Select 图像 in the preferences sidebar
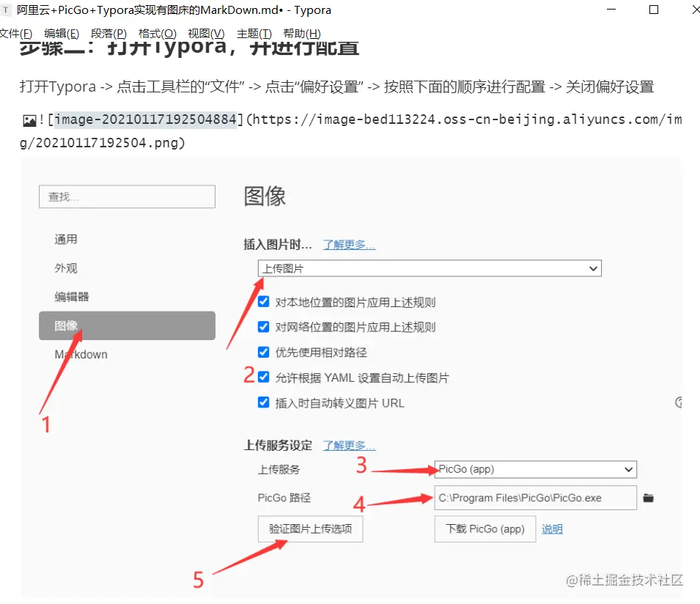 tap(127, 325)
